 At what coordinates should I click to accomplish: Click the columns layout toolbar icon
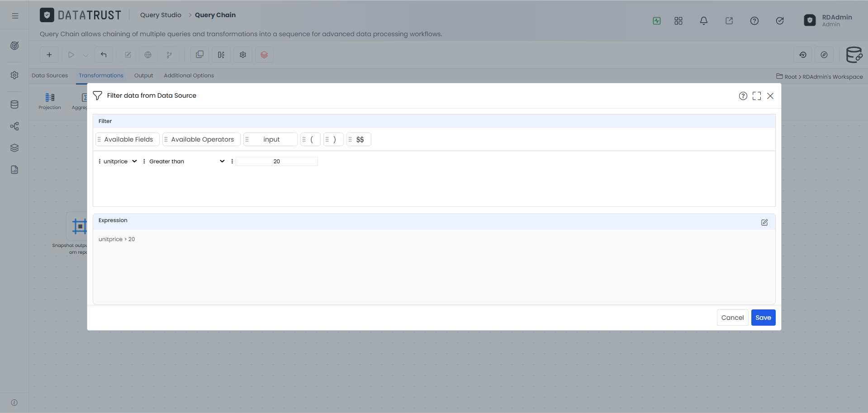[x=221, y=55]
